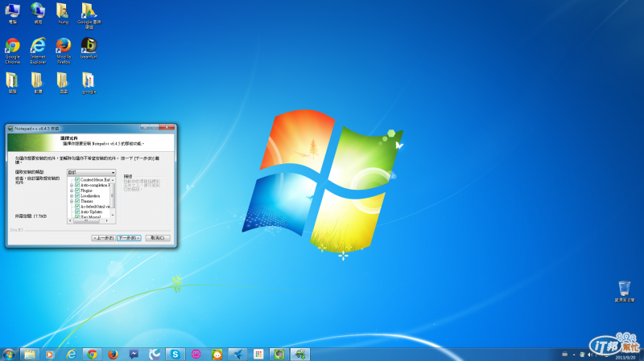Open the hung user folder on desktop
This screenshot has width=644, height=361.
63,13
